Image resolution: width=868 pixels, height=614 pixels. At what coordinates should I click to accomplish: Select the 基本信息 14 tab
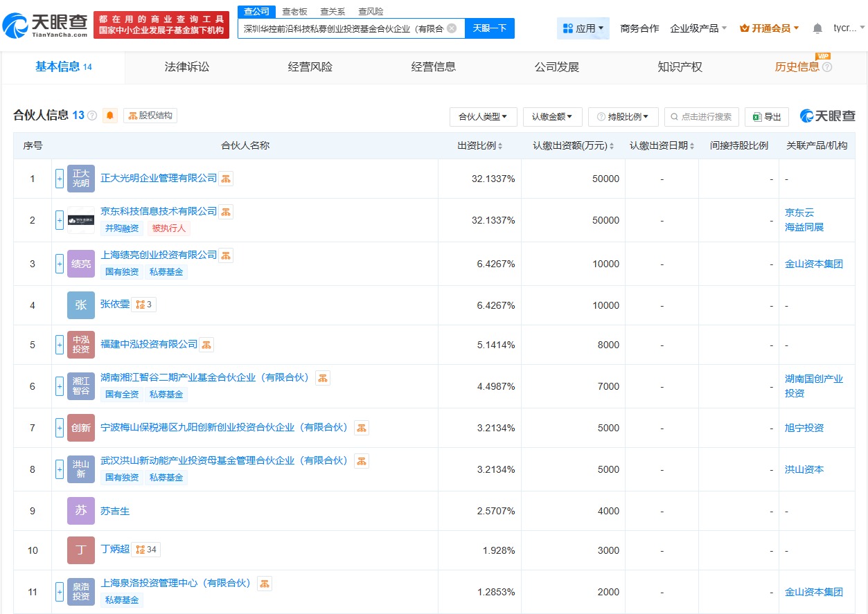(64, 67)
